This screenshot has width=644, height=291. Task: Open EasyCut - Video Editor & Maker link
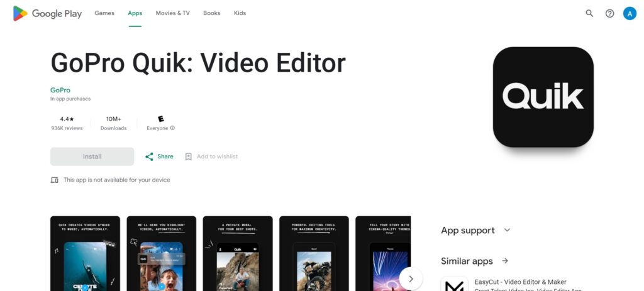(520, 282)
